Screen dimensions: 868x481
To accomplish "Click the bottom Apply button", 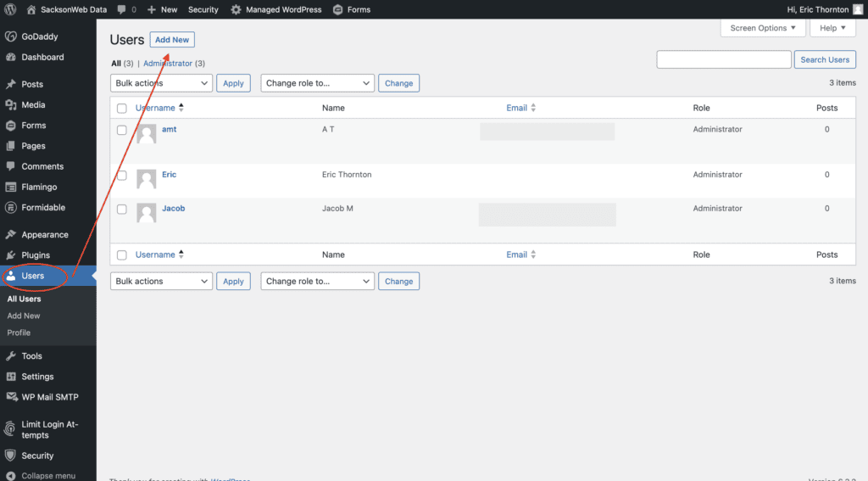I will [233, 281].
